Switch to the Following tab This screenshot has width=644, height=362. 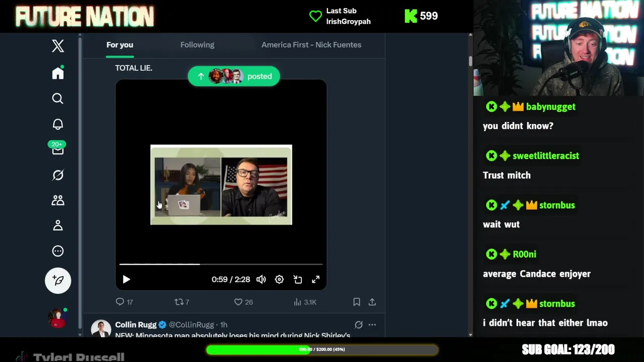tap(197, 45)
